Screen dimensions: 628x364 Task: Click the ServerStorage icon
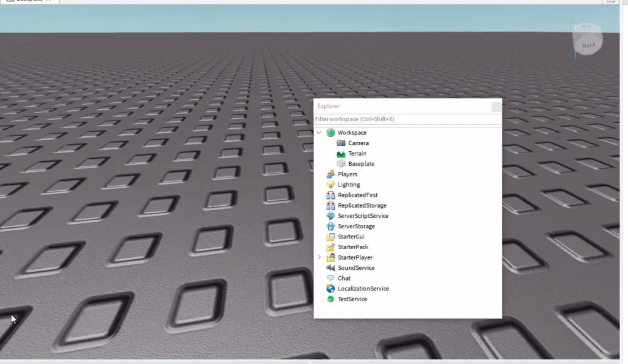[330, 227]
